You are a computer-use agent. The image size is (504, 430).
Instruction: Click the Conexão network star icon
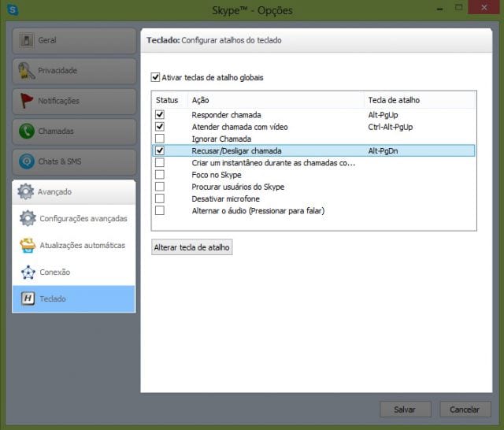click(28, 272)
